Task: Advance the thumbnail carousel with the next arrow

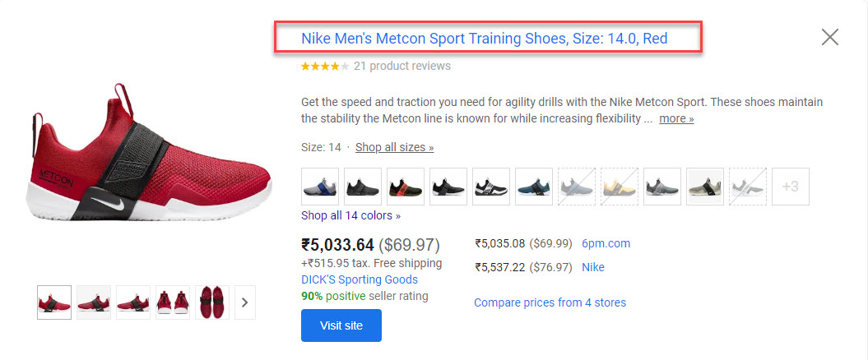Action: [244, 302]
